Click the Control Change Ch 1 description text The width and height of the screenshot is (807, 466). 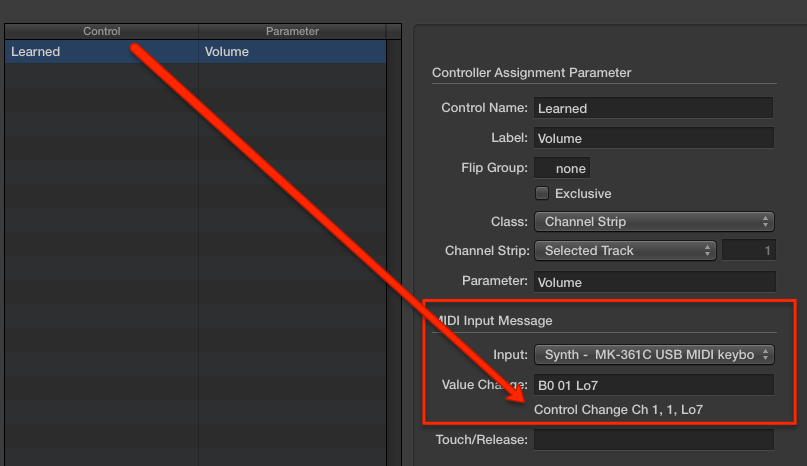pyautogui.click(x=612, y=410)
